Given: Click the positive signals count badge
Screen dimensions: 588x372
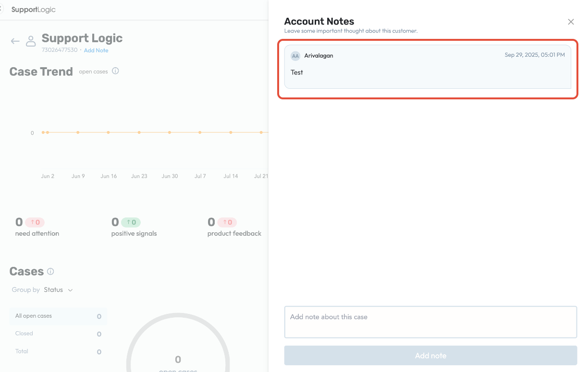Looking at the screenshot, I should click(x=131, y=222).
